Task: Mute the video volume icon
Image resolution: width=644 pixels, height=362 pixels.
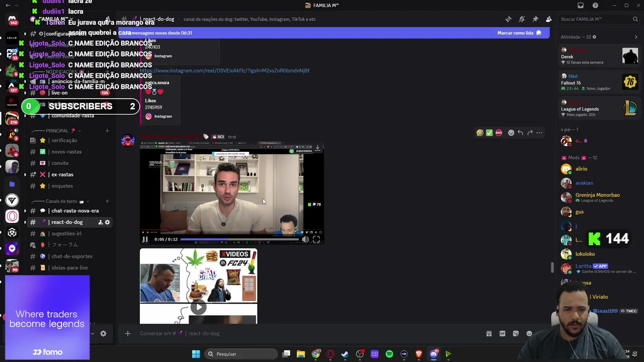Action: [305, 239]
